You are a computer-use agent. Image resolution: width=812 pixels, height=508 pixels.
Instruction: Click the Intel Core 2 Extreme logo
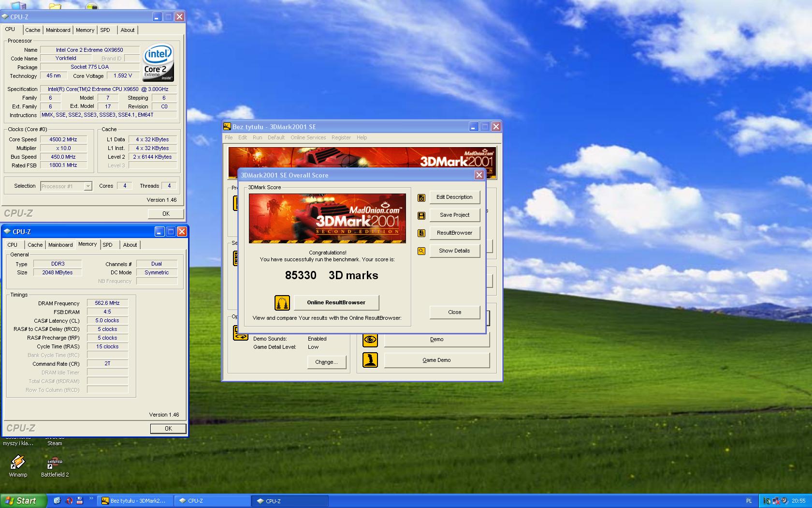pyautogui.click(x=158, y=63)
